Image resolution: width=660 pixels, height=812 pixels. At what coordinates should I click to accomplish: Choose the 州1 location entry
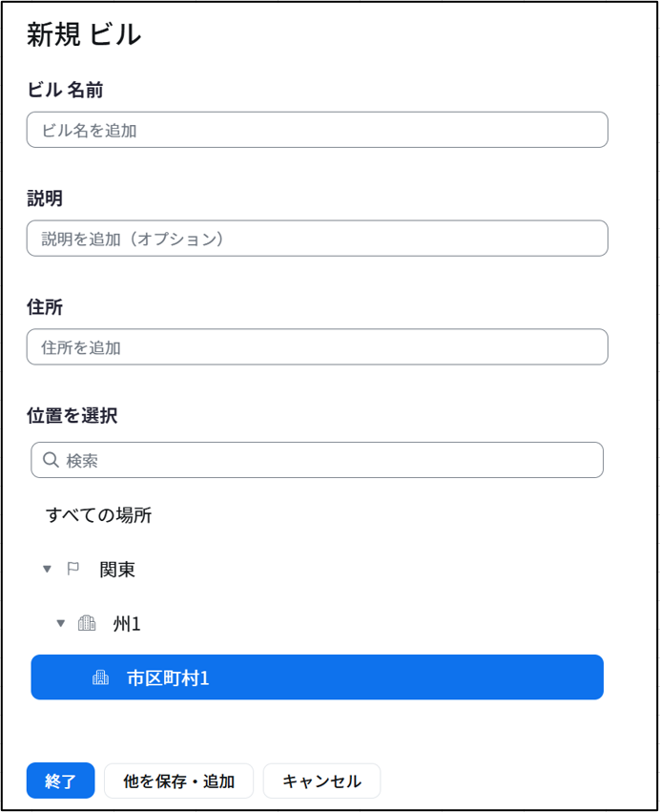click(x=127, y=624)
